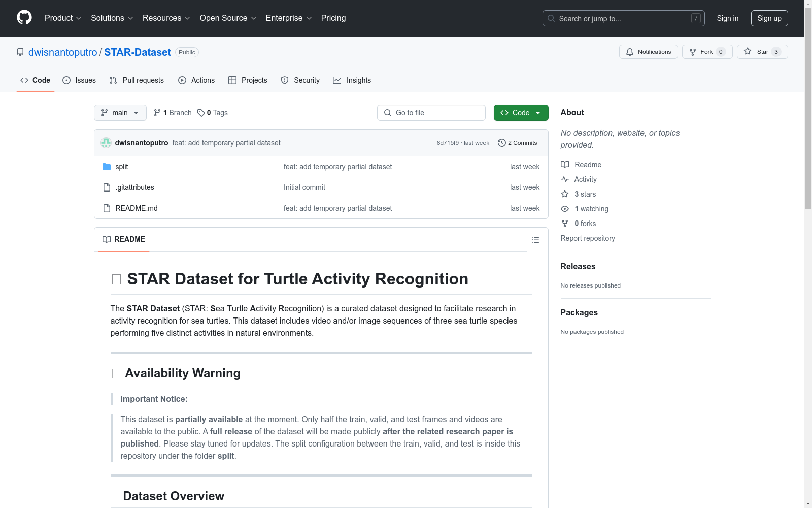812x508 pixels.
Task: Go to the Pricing page
Action: 333,18
